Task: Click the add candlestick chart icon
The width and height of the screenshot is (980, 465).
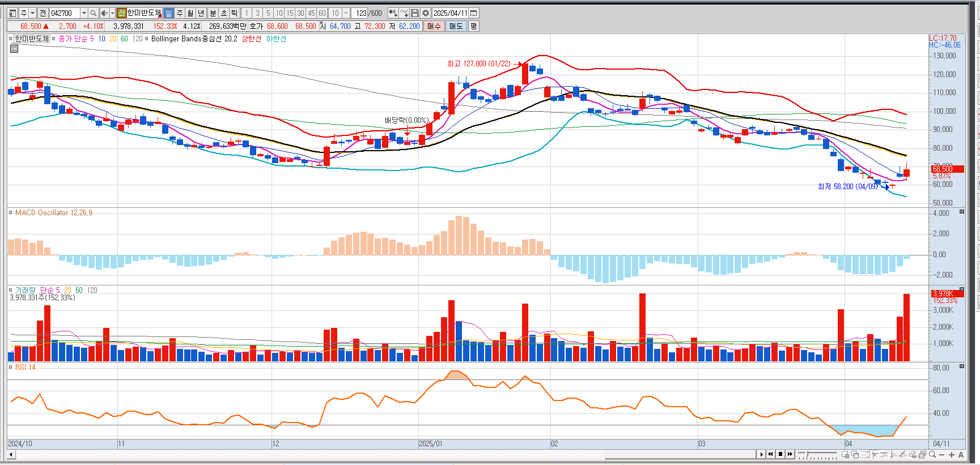Action: [x=393, y=13]
